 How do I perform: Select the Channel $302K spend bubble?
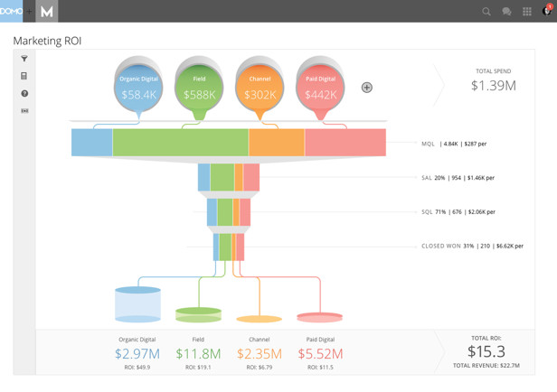click(x=260, y=88)
